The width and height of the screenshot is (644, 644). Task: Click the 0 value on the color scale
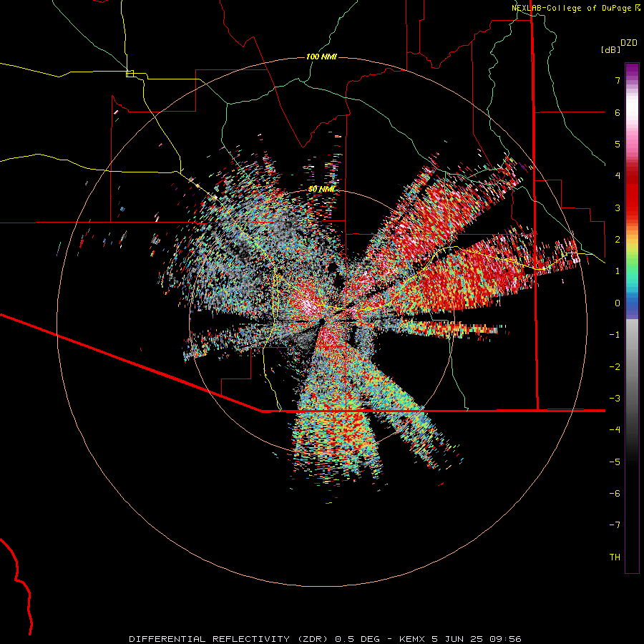click(x=618, y=303)
